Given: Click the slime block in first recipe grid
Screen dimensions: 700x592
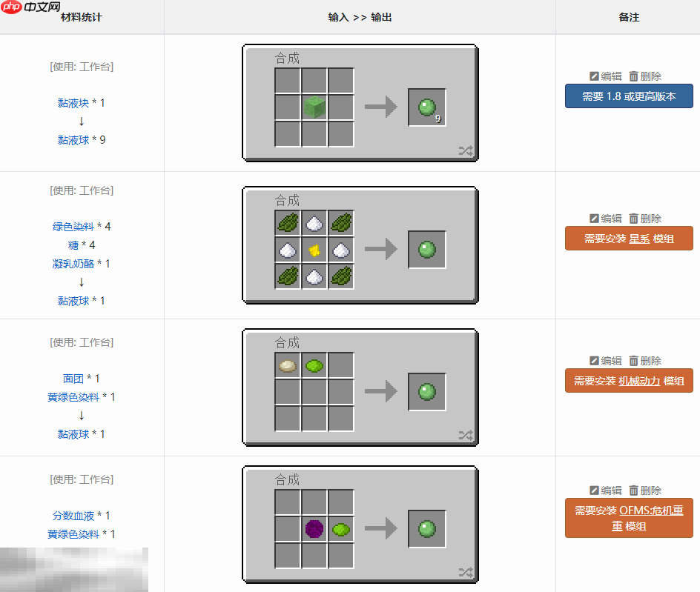Looking at the screenshot, I should (x=314, y=107).
